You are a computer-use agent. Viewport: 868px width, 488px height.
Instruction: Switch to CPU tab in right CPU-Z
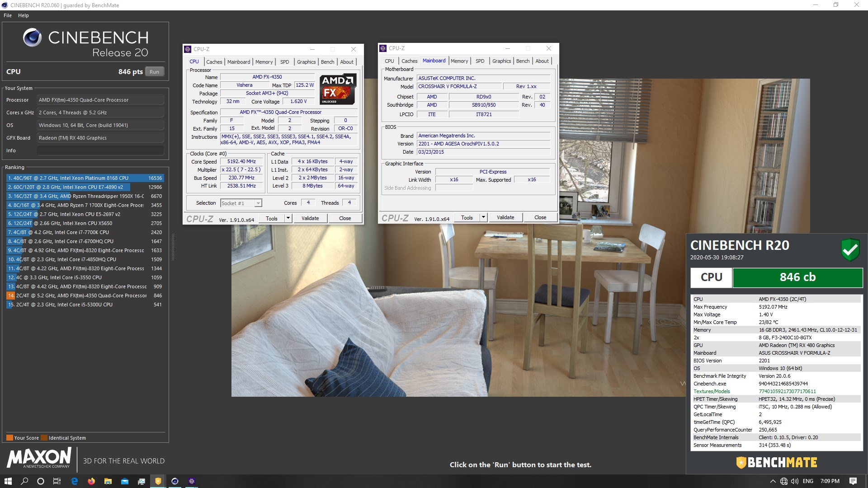[389, 61]
